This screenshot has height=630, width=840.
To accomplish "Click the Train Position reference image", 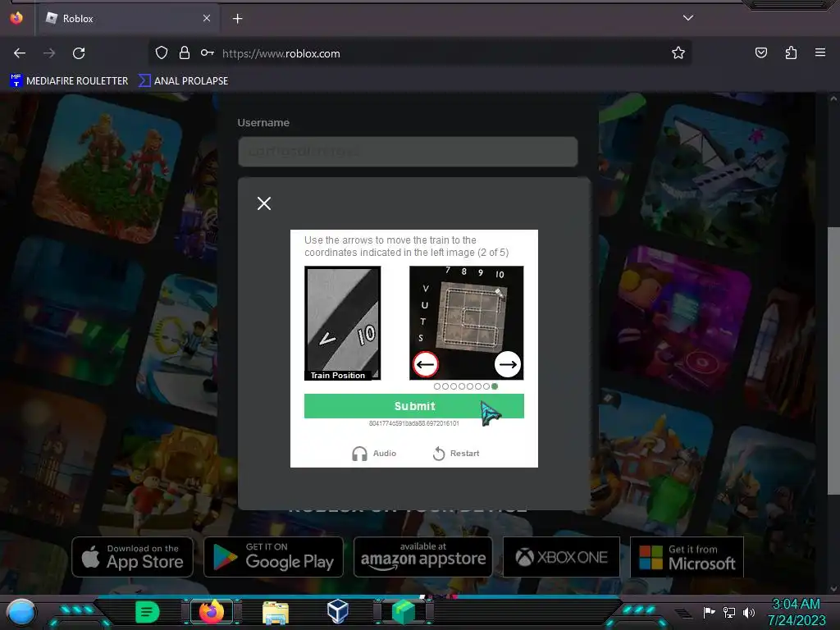I will point(342,323).
